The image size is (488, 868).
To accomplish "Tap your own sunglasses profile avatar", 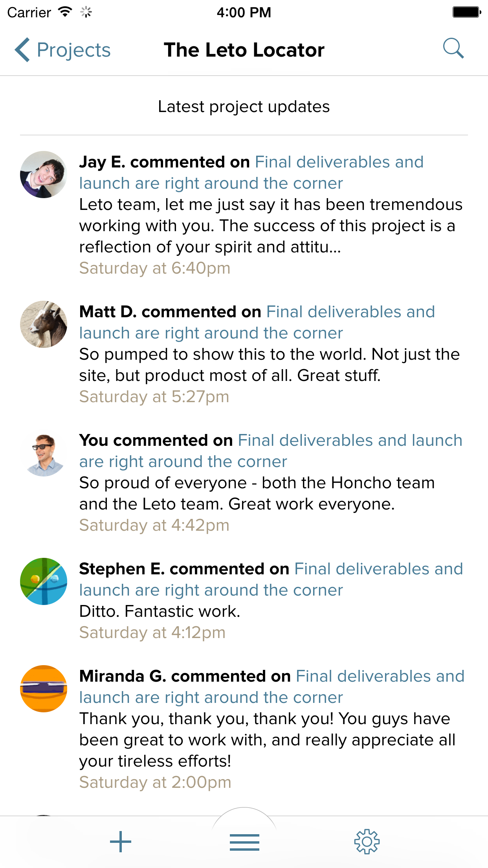I will [44, 453].
